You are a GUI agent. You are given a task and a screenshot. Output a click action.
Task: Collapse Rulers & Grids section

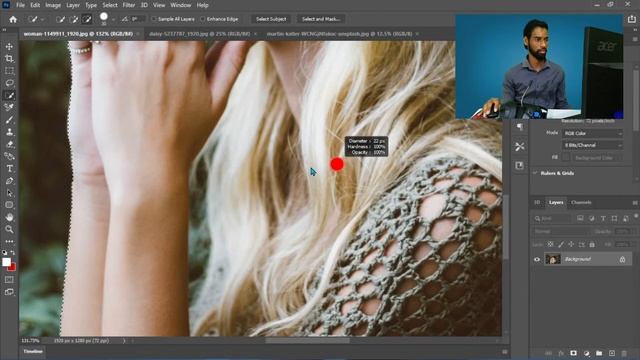535,173
